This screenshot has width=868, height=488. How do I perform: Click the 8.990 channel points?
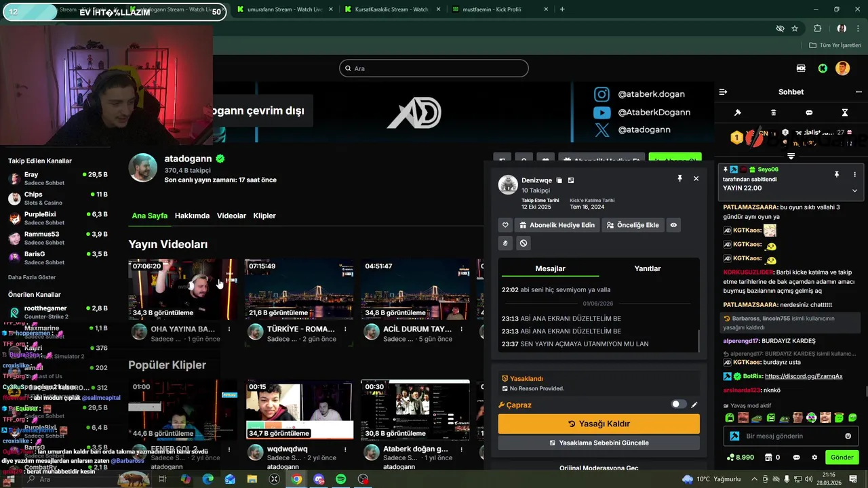pos(740,457)
